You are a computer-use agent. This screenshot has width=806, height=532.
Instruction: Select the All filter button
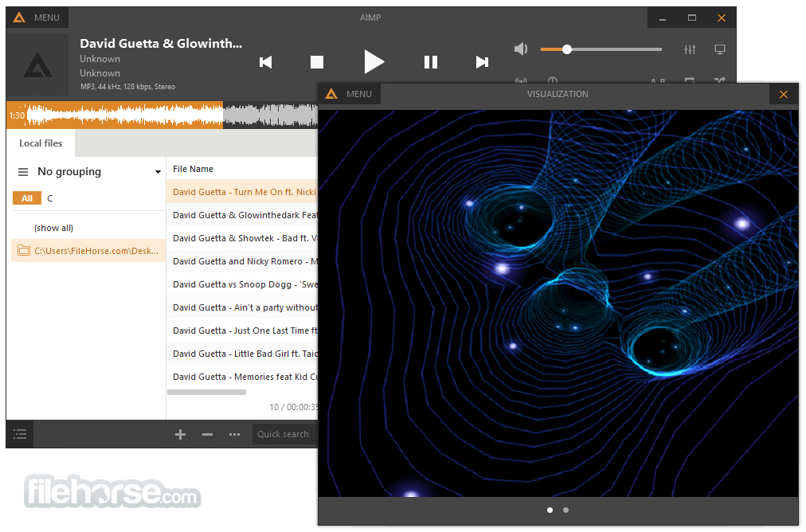(27, 198)
